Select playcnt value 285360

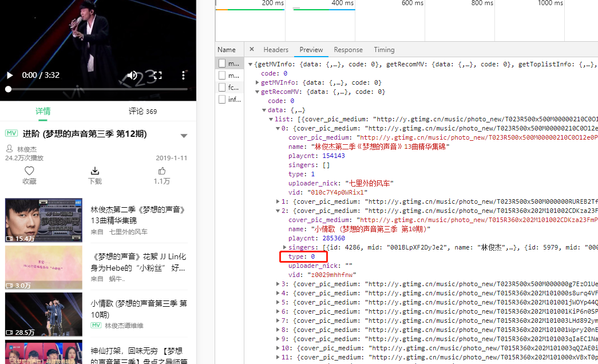[333, 238]
